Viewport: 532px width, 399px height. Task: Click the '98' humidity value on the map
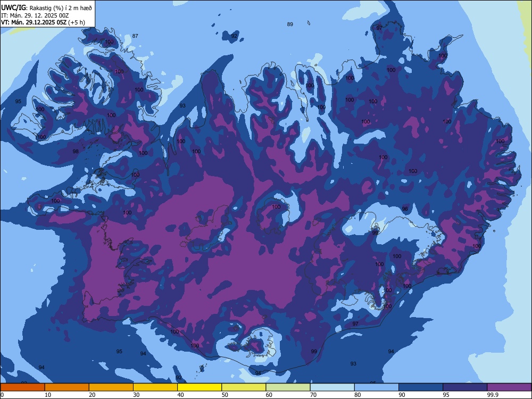click(x=76, y=151)
